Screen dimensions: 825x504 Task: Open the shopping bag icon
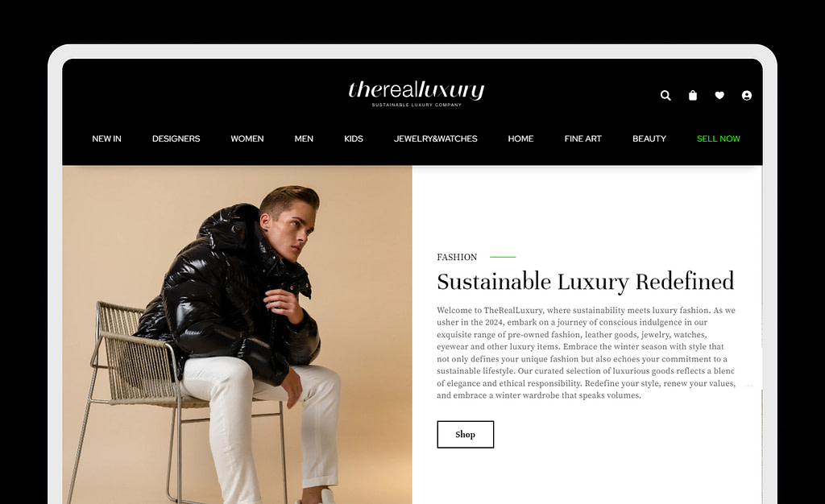693,95
